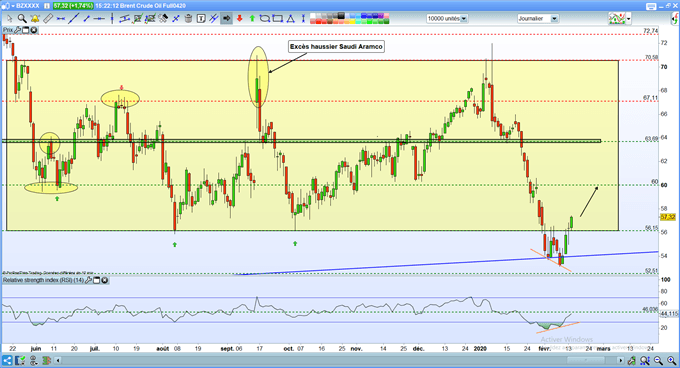
Task: Click the 2020 date axis label
Action: click(x=480, y=348)
